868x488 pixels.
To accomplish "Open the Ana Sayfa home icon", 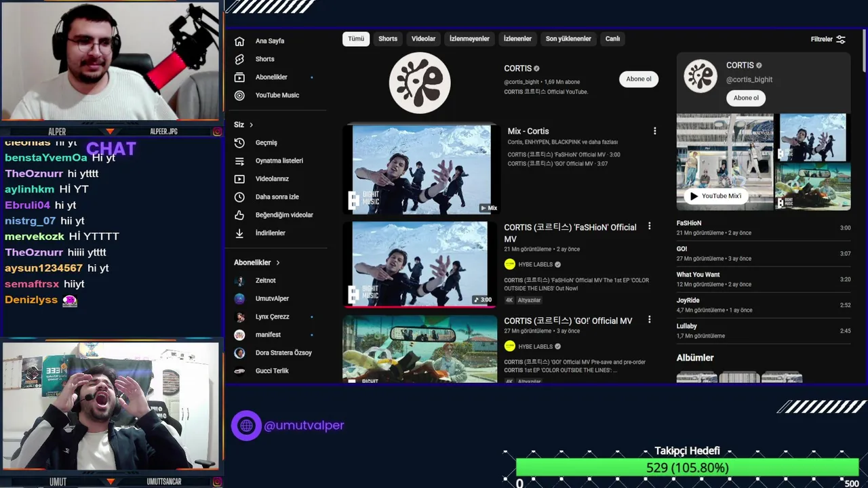I will click(x=239, y=41).
